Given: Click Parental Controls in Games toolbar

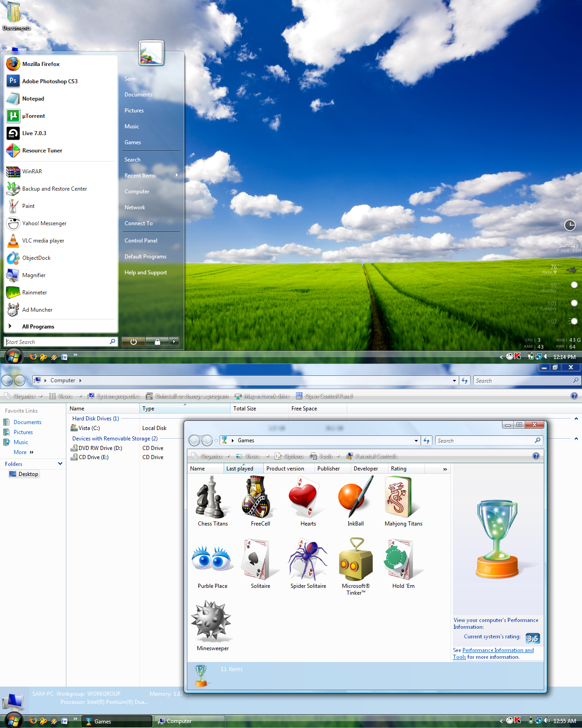Looking at the screenshot, I should coord(372,456).
